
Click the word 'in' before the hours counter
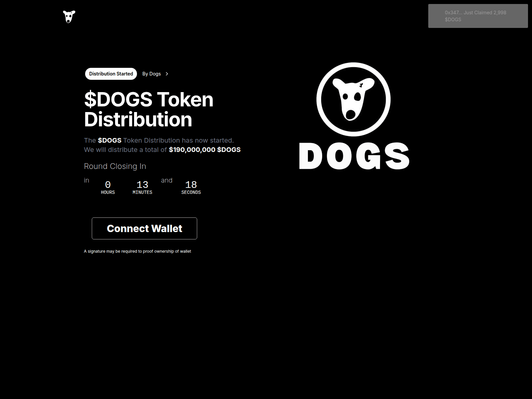(86, 180)
